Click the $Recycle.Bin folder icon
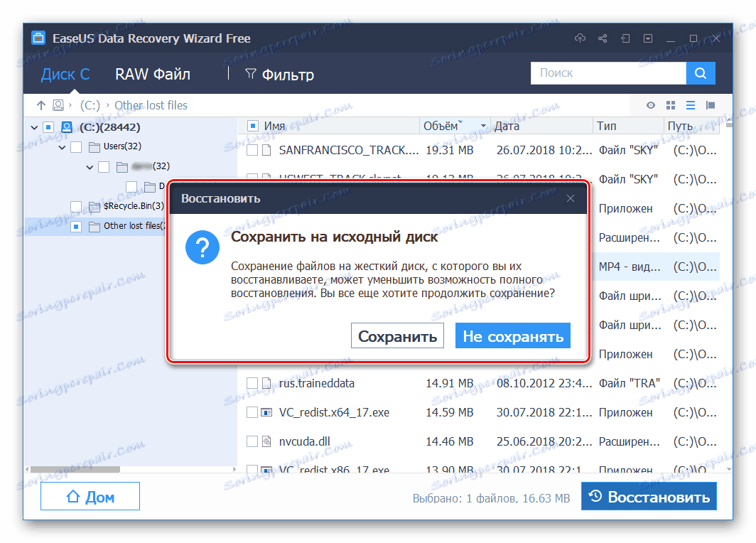756x543 pixels. point(94,206)
